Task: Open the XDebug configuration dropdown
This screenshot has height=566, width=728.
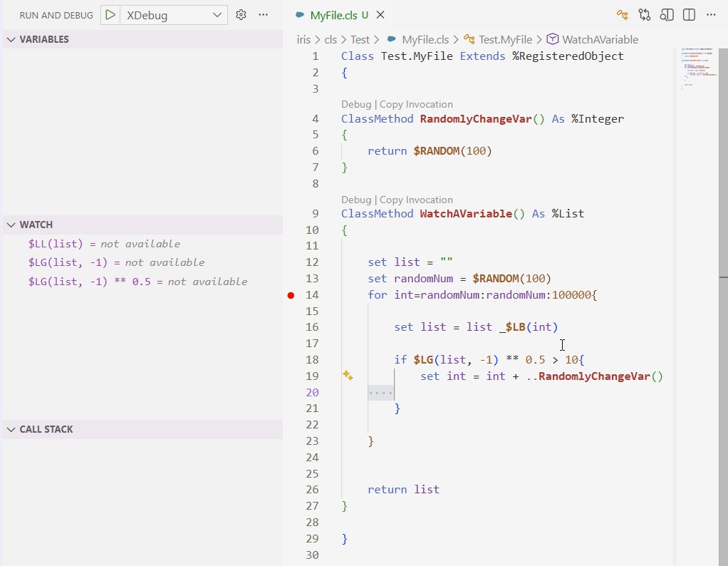Action: pos(217,15)
